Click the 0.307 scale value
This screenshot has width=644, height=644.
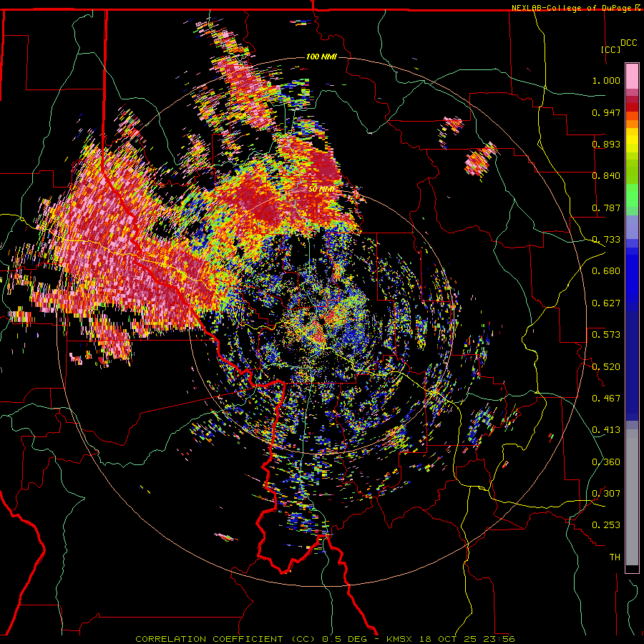(606, 493)
